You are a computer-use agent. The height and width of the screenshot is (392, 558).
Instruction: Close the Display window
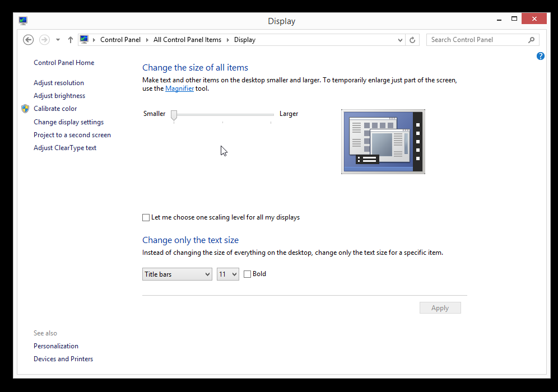pos(534,19)
